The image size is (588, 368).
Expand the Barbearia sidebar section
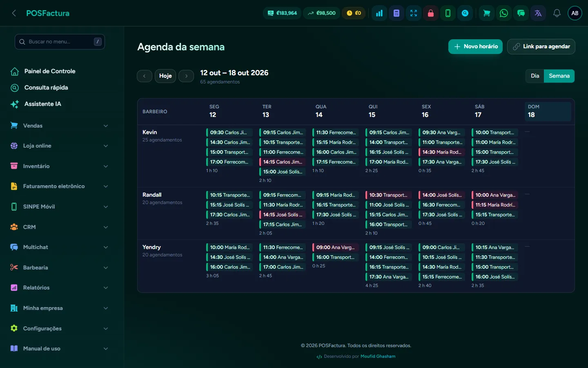coord(60,267)
